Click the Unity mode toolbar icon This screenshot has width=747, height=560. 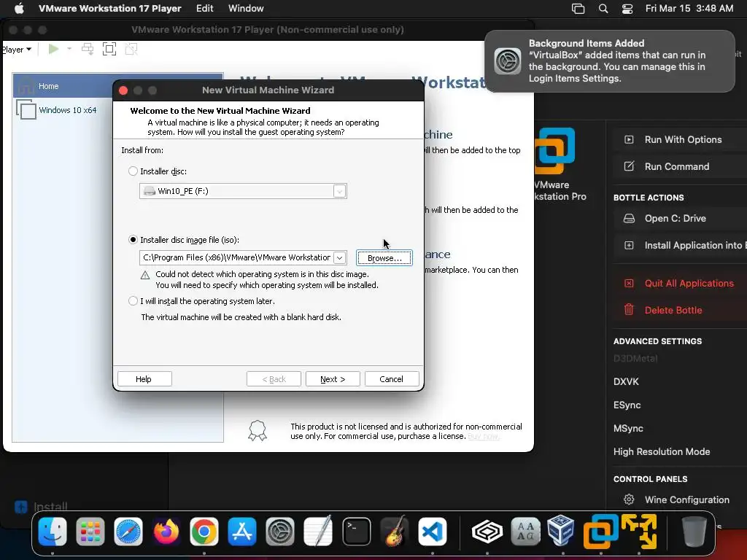click(131, 49)
